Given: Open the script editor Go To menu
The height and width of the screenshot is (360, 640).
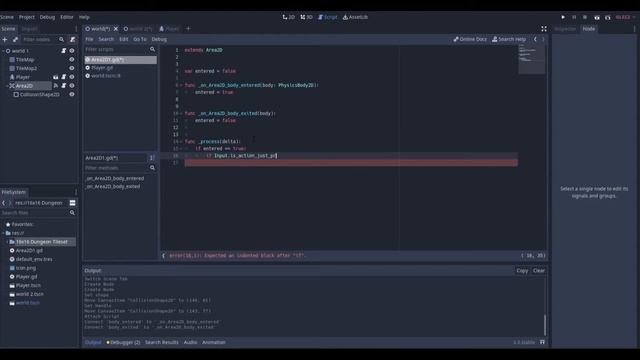Looking at the screenshot, I should (140, 39).
